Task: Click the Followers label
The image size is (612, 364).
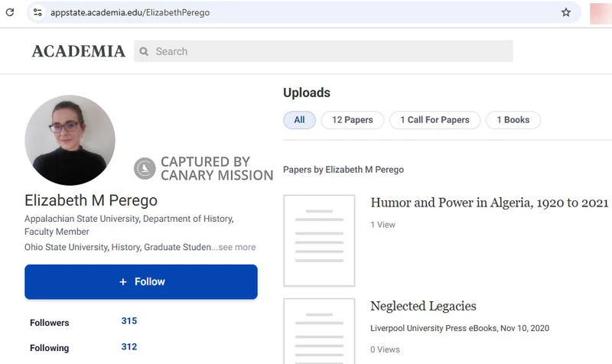Action: (50, 323)
